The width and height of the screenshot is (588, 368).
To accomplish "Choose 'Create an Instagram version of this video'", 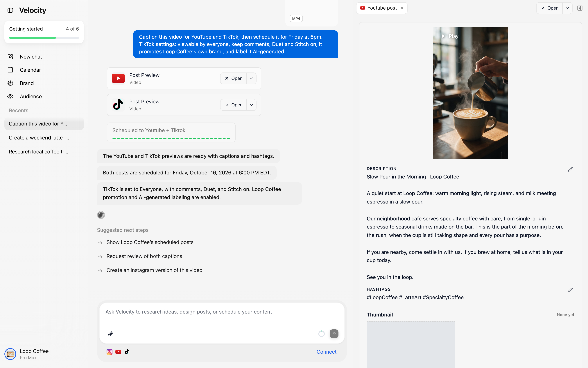I will tap(154, 270).
